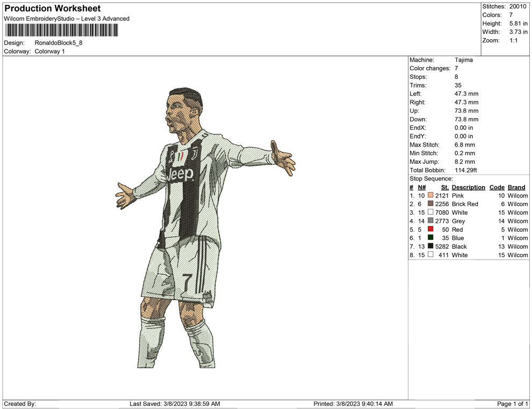Click the 'Left:' value '47.3 mm'
This screenshot has width=532, height=409.
[x=466, y=94]
